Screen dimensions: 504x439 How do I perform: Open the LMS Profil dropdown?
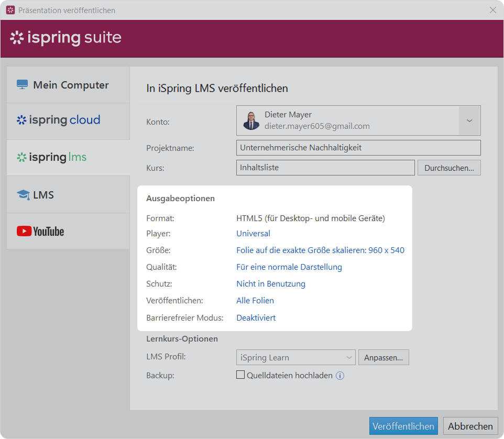pos(296,358)
